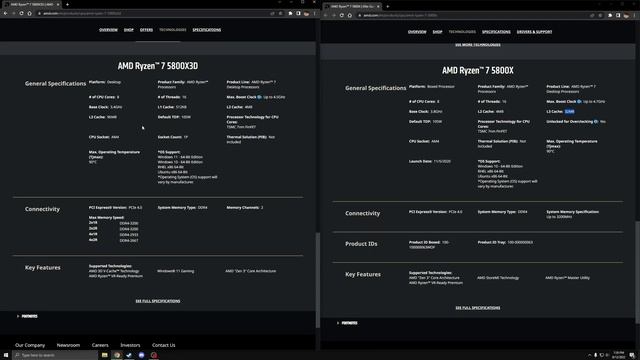Open home page in left browser window

[29, 13]
